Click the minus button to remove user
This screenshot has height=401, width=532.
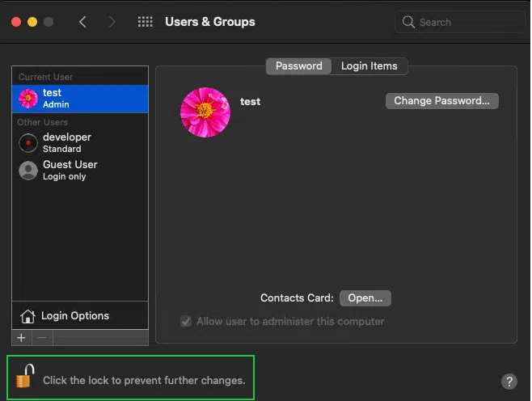tap(43, 337)
